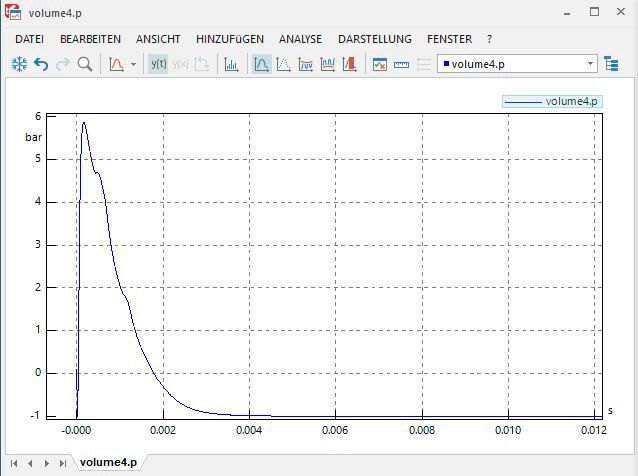Open the ANALYSE menu
638x476 pixels.
(x=300, y=39)
